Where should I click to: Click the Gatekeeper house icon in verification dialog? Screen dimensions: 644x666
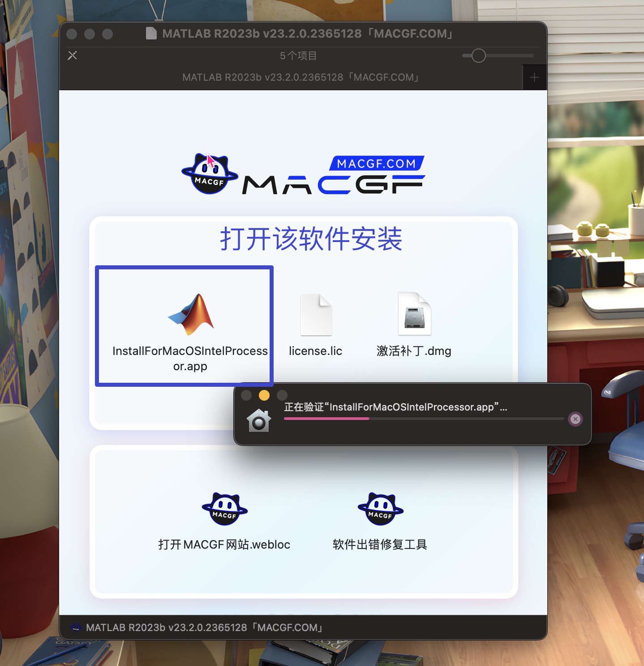[258, 419]
